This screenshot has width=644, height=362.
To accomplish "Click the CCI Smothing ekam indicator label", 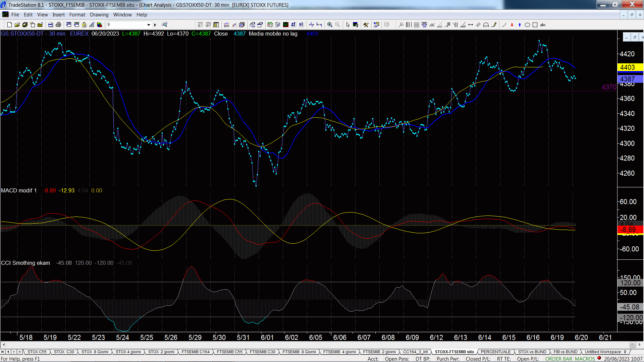I will point(25,263).
